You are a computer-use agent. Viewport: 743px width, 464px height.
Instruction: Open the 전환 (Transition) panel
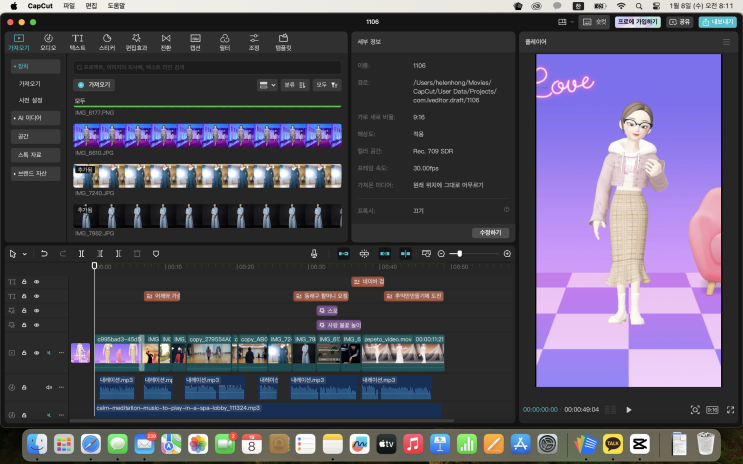point(165,42)
